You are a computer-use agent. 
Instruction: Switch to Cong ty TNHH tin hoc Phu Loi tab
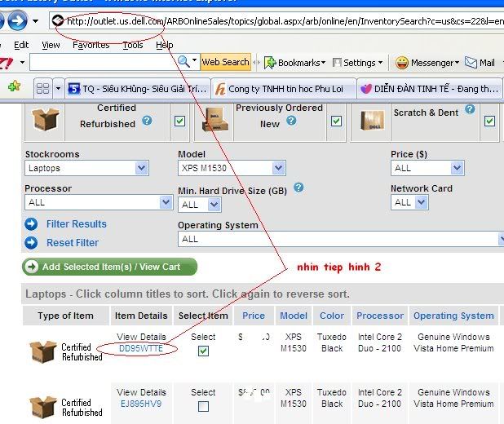[x=284, y=88]
